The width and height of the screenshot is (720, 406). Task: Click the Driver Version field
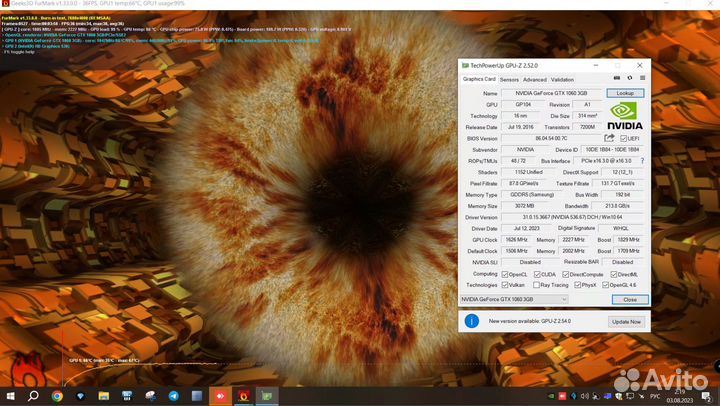(572, 217)
